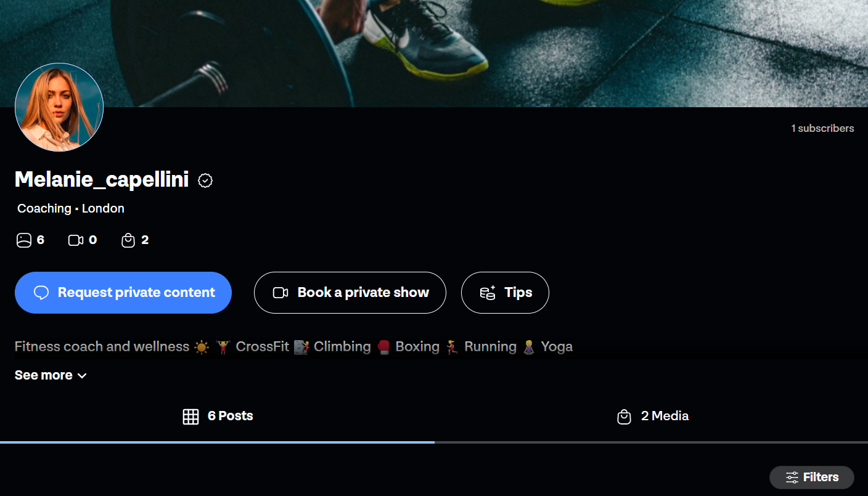Image resolution: width=868 pixels, height=496 pixels.
Task: Click the coins icon in Tips button
Action: (x=488, y=293)
